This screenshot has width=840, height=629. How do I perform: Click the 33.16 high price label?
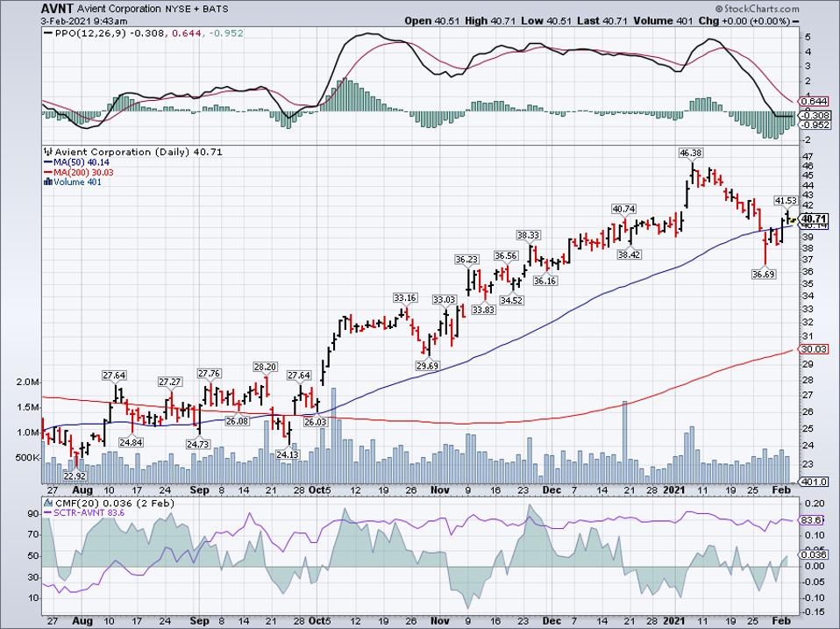click(405, 298)
